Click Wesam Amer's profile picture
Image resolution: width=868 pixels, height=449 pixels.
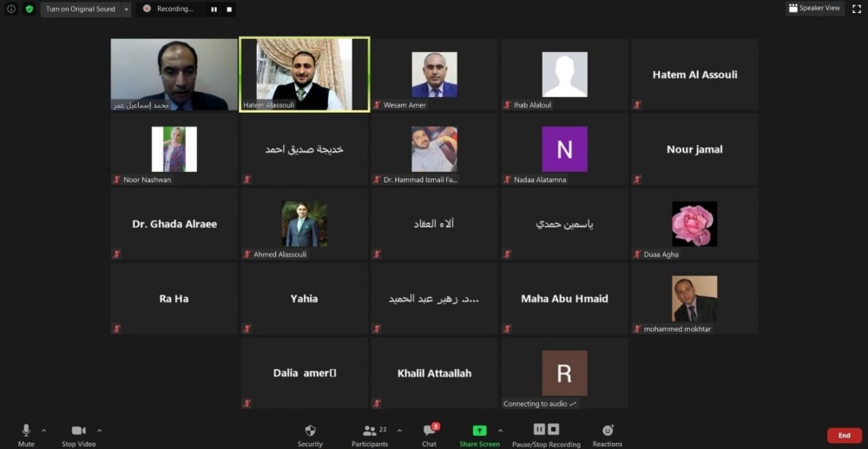[435, 75]
